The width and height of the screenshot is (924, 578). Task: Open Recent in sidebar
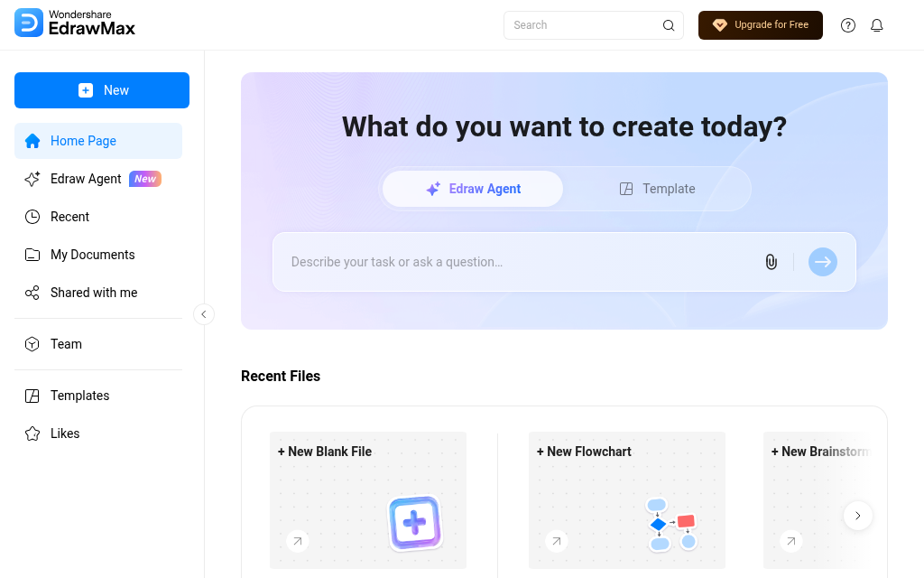pyautogui.click(x=97, y=217)
